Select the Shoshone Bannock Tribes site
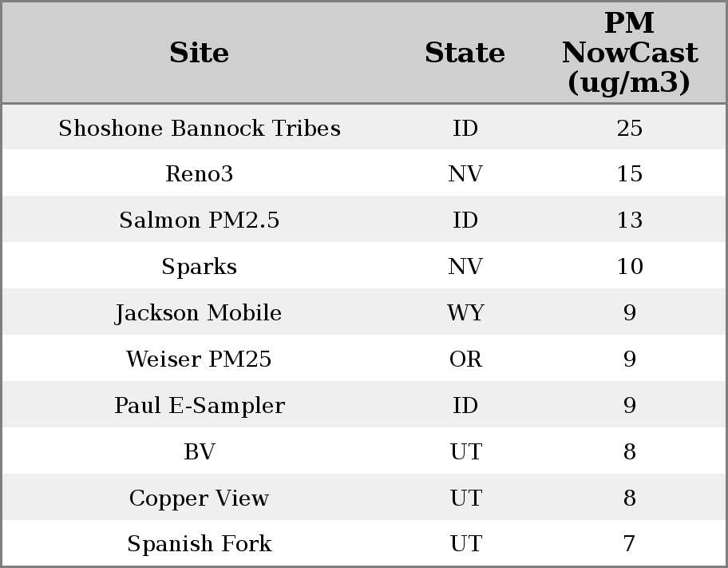The height and width of the screenshot is (568, 728). click(200, 129)
